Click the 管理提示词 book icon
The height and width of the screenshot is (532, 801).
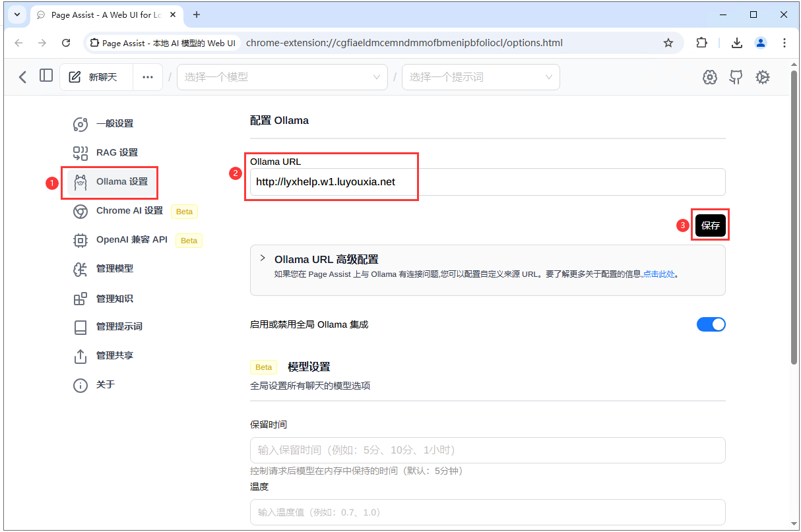[80, 327]
